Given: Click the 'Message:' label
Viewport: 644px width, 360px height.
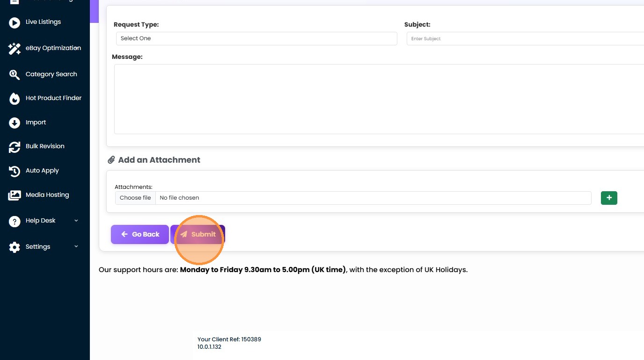Looking at the screenshot, I should pyautogui.click(x=127, y=57).
